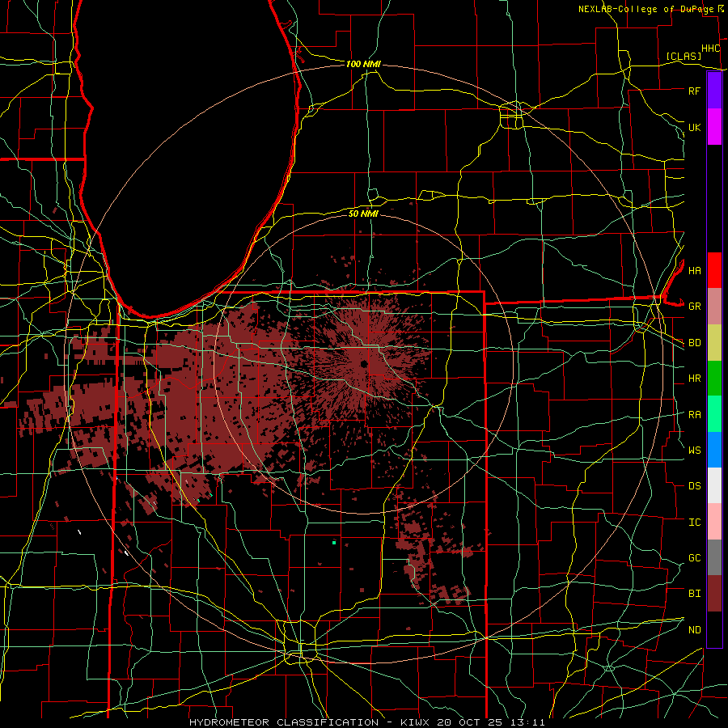
Task: Click the RA light green legend swatch
Action: (x=714, y=414)
